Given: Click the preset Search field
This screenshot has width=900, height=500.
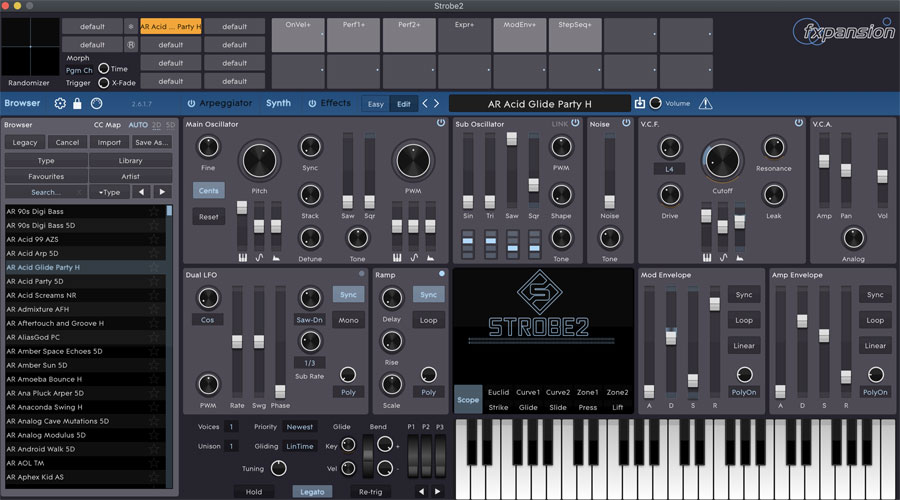Looking at the screenshot, I should (46, 192).
